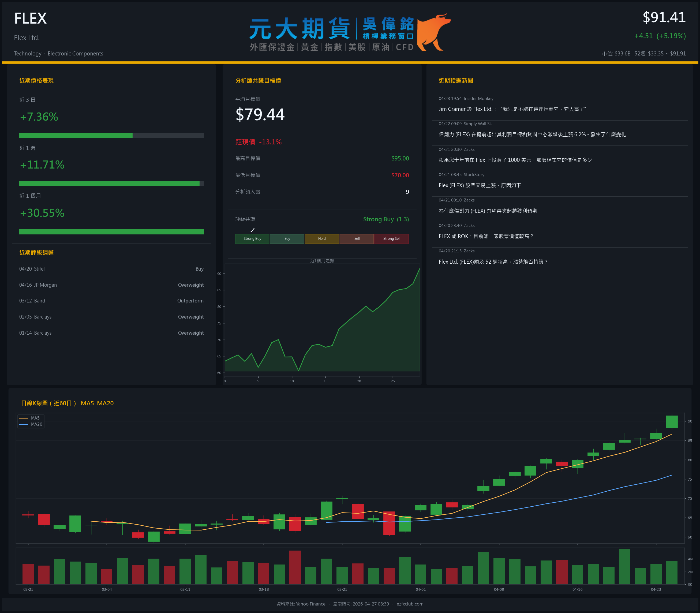Click the MA20 entry in the chart legend
Screen dimensions: 700x613
click(x=31, y=424)
